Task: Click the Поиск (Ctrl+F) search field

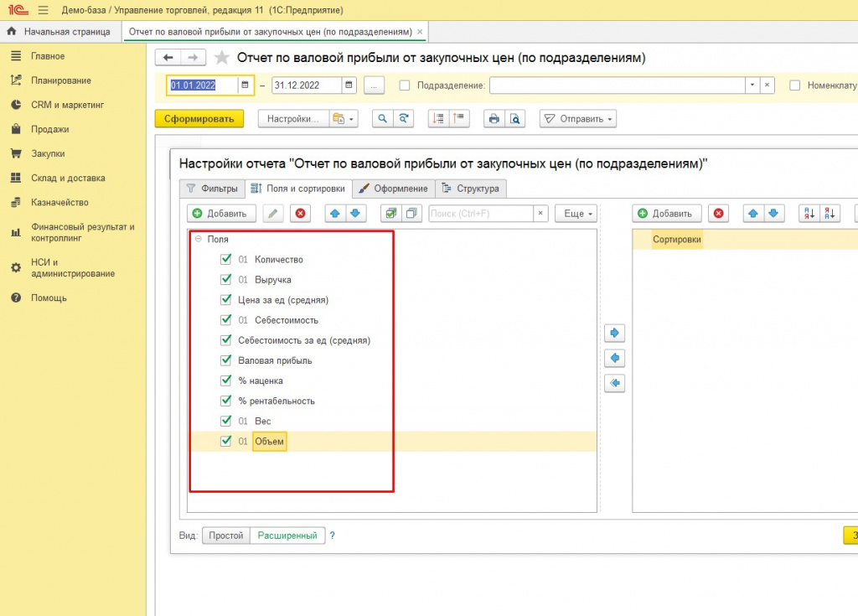Action: coord(480,214)
